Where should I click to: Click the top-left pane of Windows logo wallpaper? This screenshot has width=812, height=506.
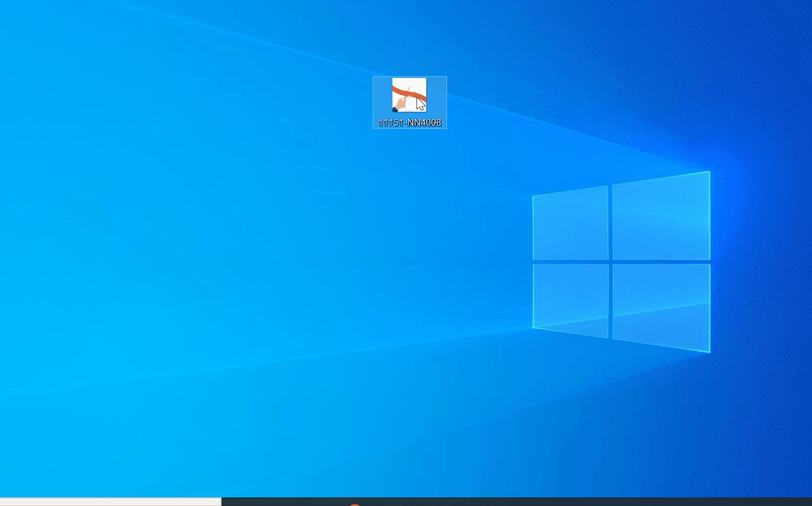570,223
